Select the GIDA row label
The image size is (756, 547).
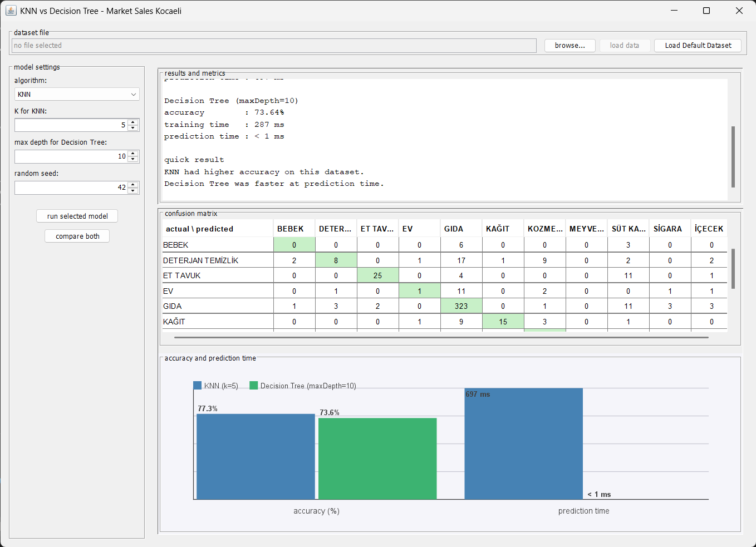[218, 306]
